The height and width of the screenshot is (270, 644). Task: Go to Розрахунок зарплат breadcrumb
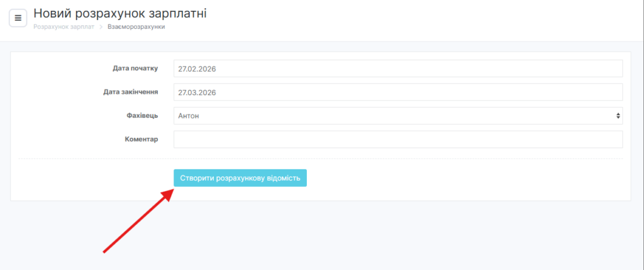[64, 27]
